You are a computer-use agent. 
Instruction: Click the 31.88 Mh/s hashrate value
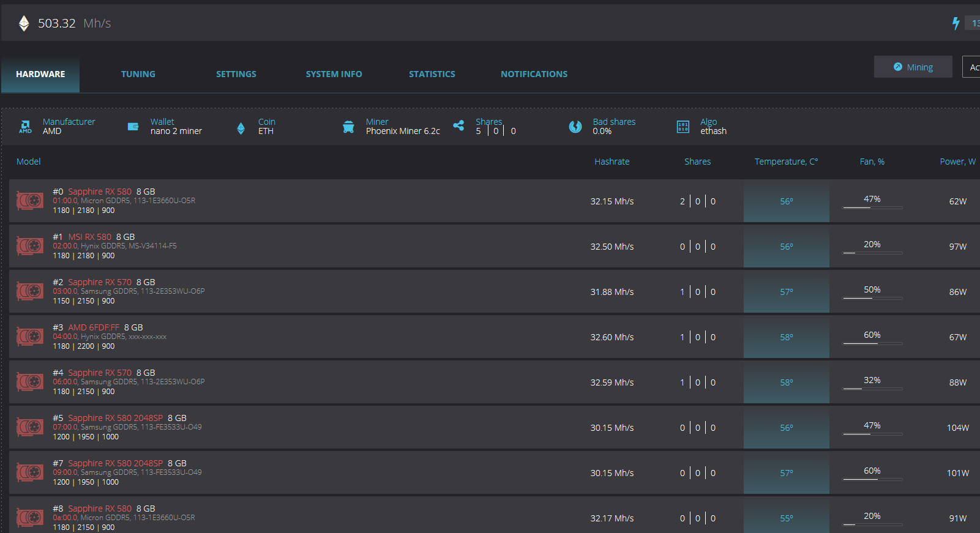pyautogui.click(x=612, y=292)
